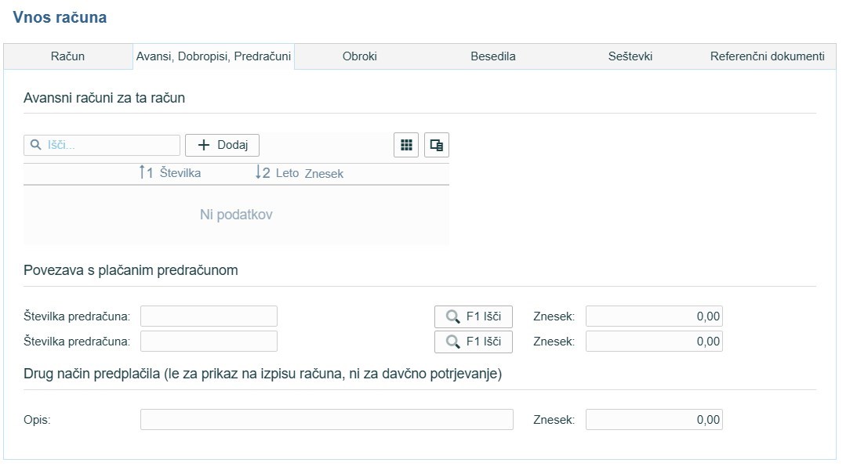Select the Avansi, Dobropisi, Predračuni tab
The height and width of the screenshot is (470, 868).
tap(213, 56)
